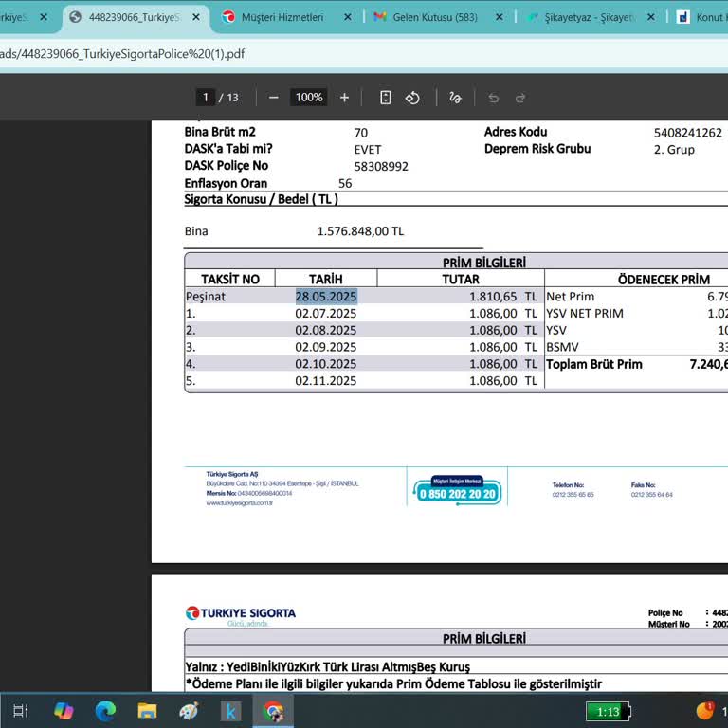Open File Explorer from the taskbar

pyautogui.click(x=147, y=710)
